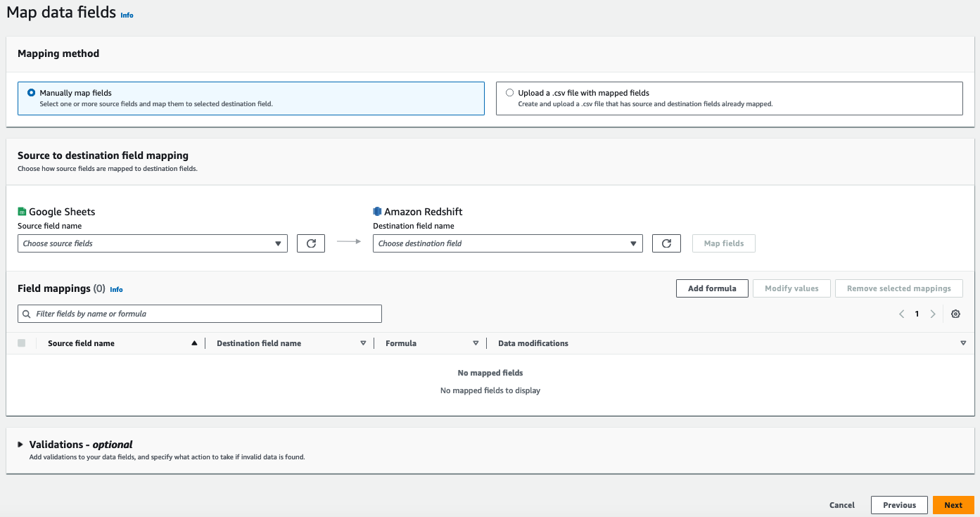This screenshot has height=517, width=980.
Task: Click the Modify values button
Action: click(x=791, y=288)
